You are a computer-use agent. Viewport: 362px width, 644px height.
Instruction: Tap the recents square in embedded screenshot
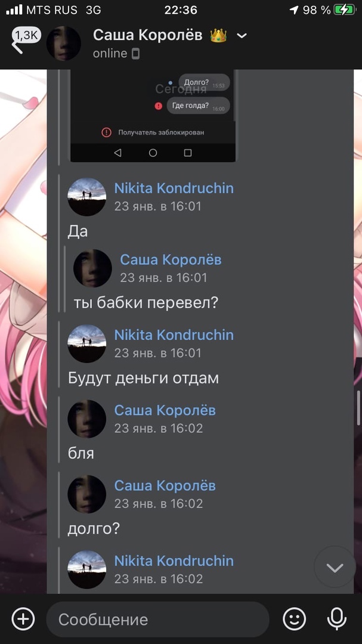(188, 153)
